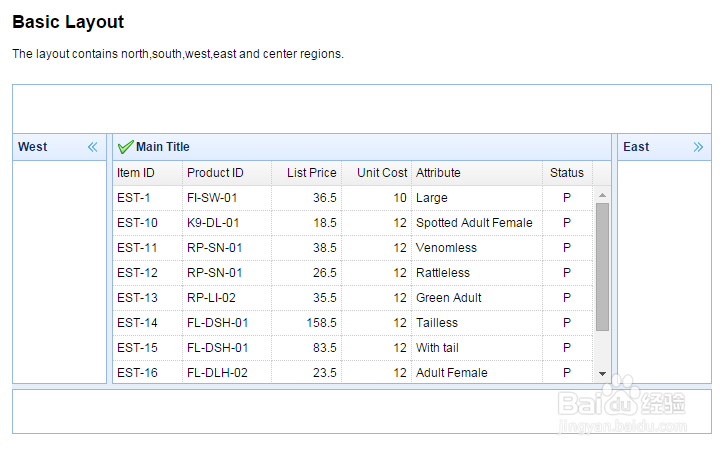Click the RP-LI-02 product cell
Screen dimensions: 727x451
coord(211,298)
